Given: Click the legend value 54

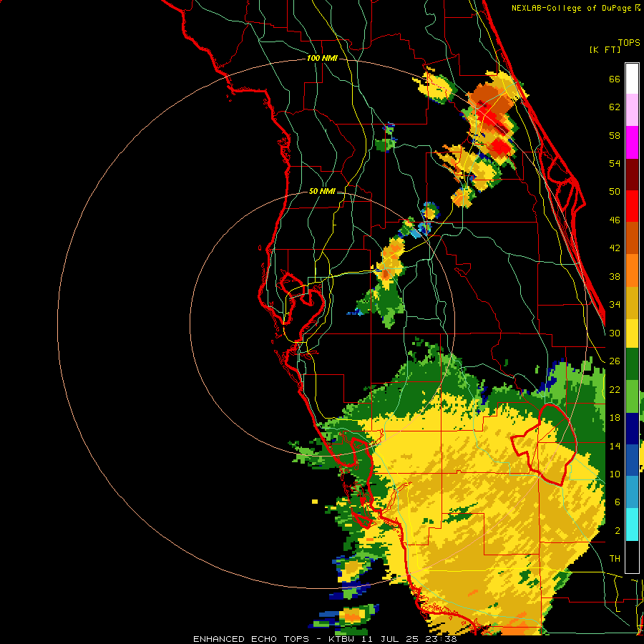Looking at the screenshot, I should click(x=615, y=163).
